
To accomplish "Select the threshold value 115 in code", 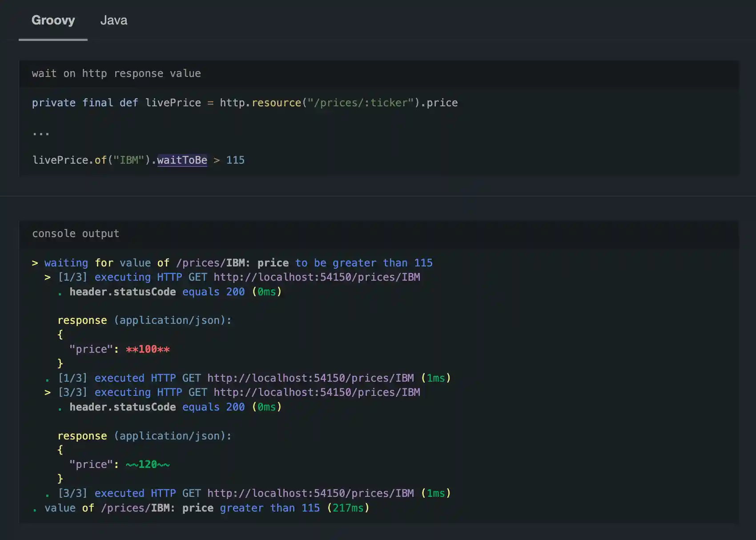I will (x=235, y=160).
